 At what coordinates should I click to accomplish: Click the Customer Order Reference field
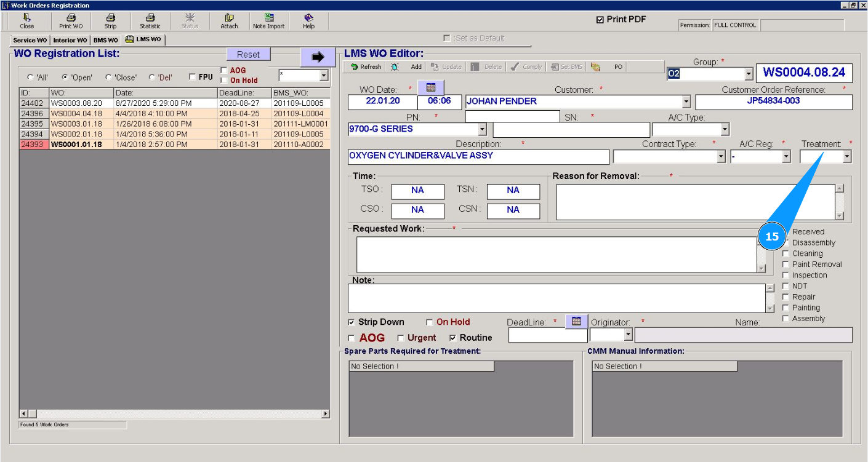[x=774, y=102]
